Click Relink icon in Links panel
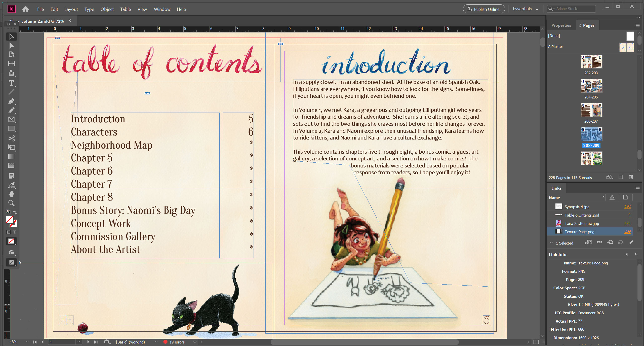Screen dimensions: 644x346 [x=599, y=242]
